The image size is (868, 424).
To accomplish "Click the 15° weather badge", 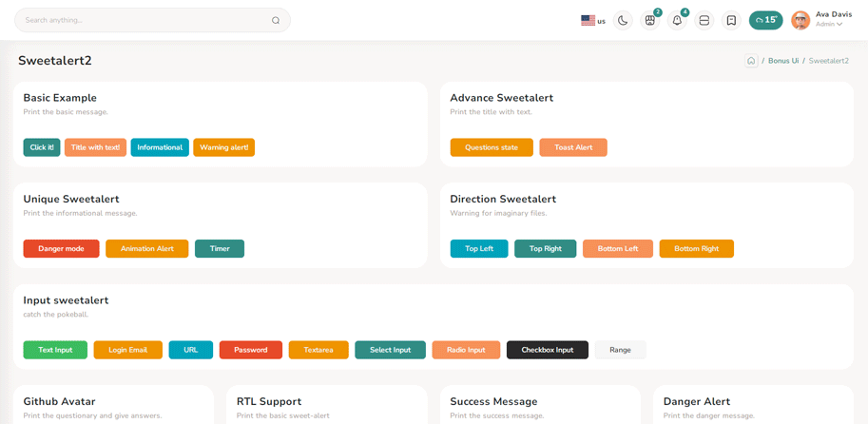I will pos(765,20).
